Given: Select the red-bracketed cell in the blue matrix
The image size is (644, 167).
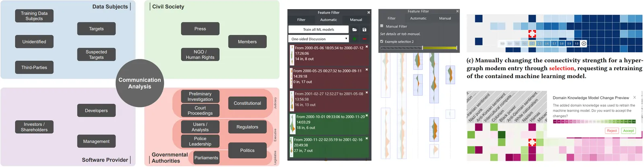Looking at the screenshot, I should (532, 34).
